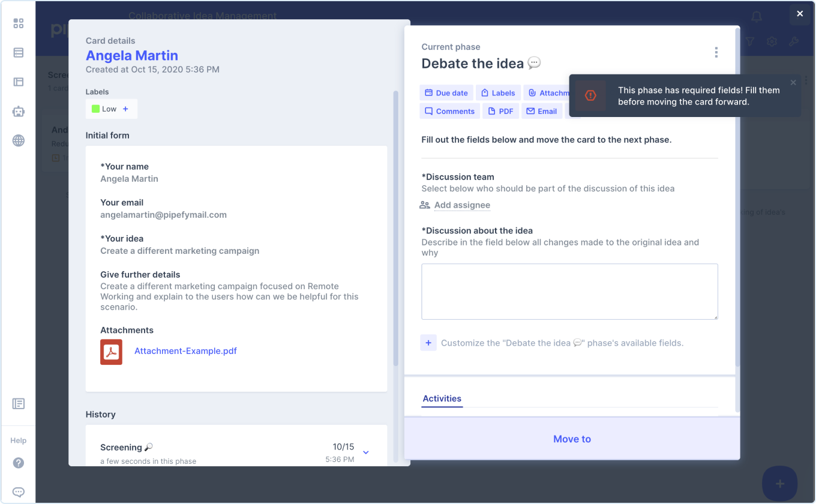Collapse the Screening history entry chevron
Screen dimensions: 816x504
(x=365, y=452)
